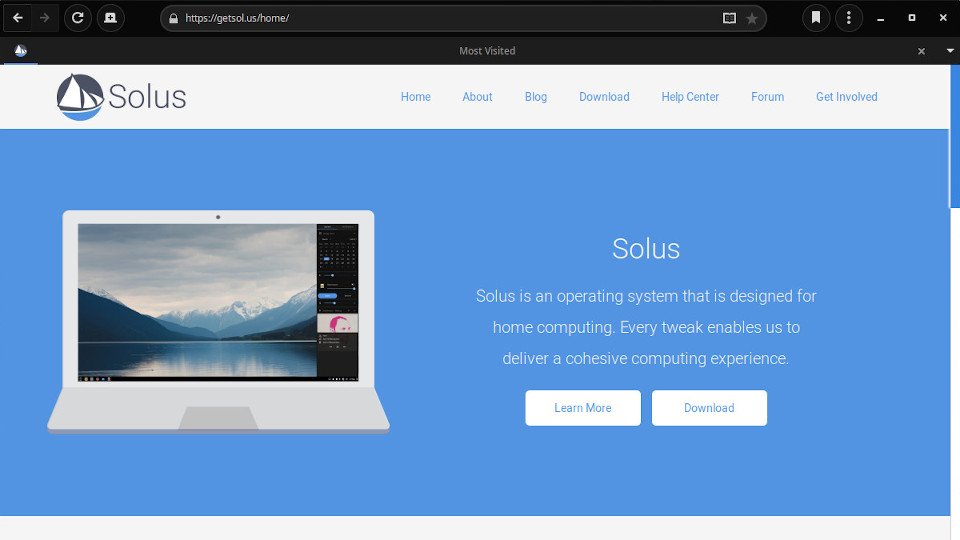Open Help Center from the navigation bar
The width and height of the screenshot is (960, 540).
coord(690,97)
